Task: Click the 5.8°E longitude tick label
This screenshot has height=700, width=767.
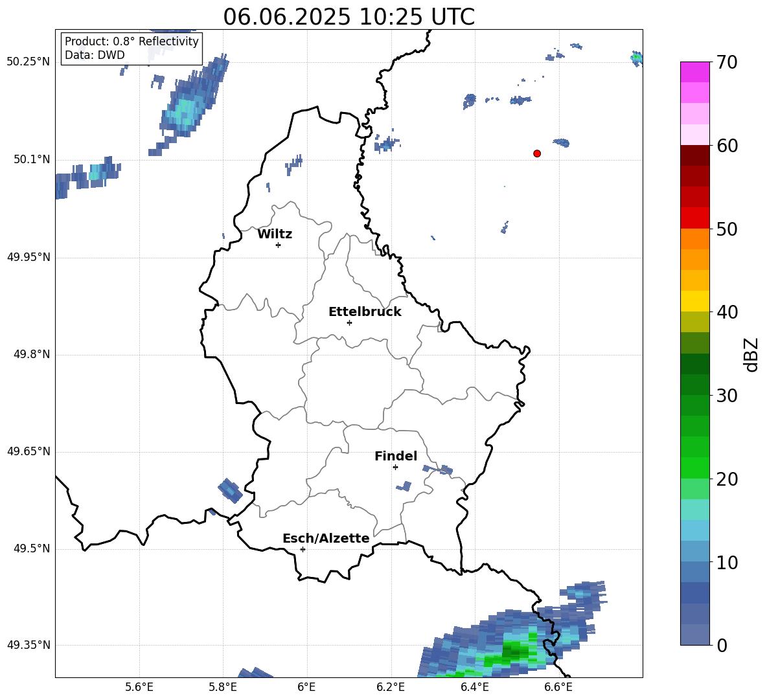Action: click(x=223, y=687)
